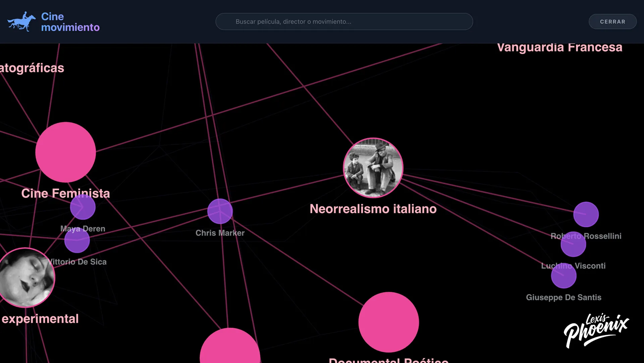Select the Maya Deren purple node
This screenshot has height=363, width=644.
pyautogui.click(x=83, y=207)
